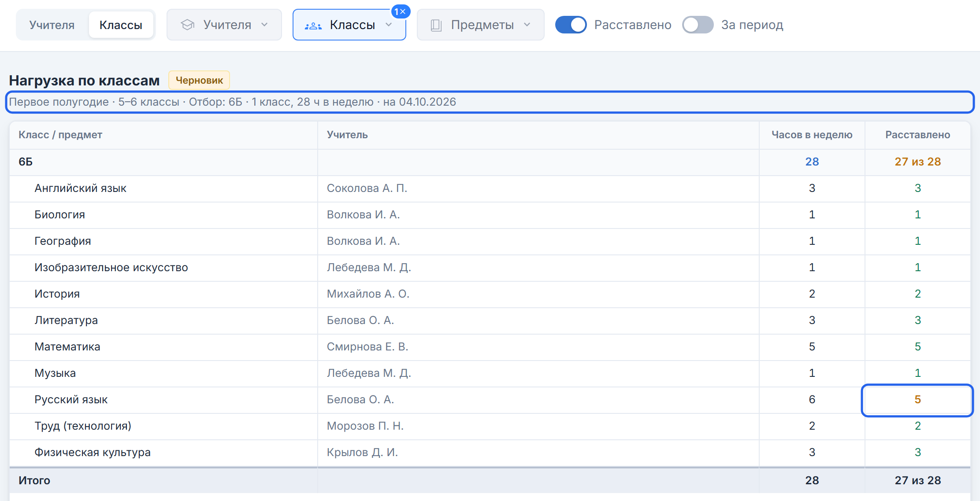Select the Изобразительное искусство row
The image size is (980, 501).
490,268
